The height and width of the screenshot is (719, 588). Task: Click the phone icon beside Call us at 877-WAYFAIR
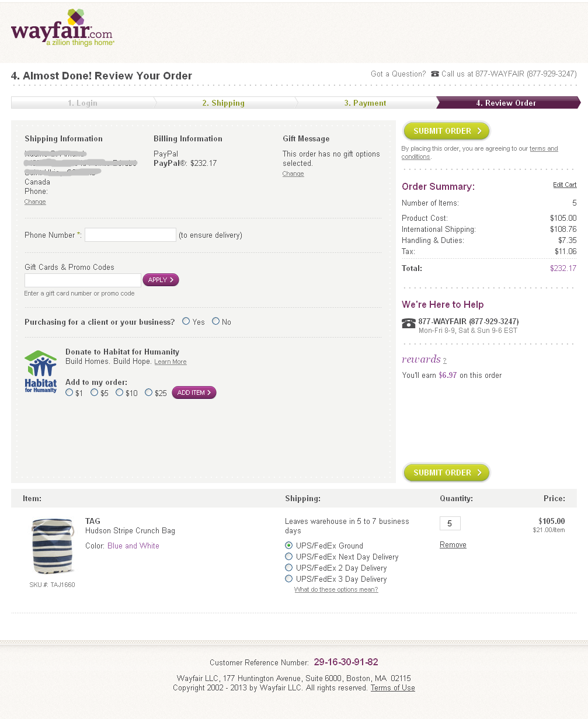click(x=435, y=74)
